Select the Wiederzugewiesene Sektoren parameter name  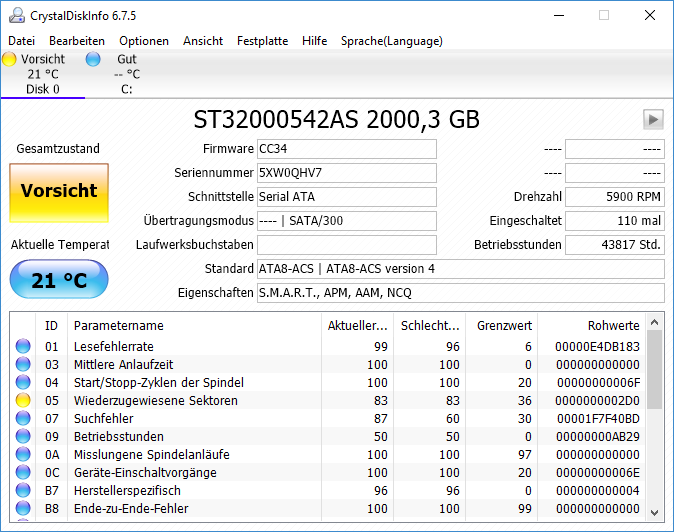tap(156, 401)
